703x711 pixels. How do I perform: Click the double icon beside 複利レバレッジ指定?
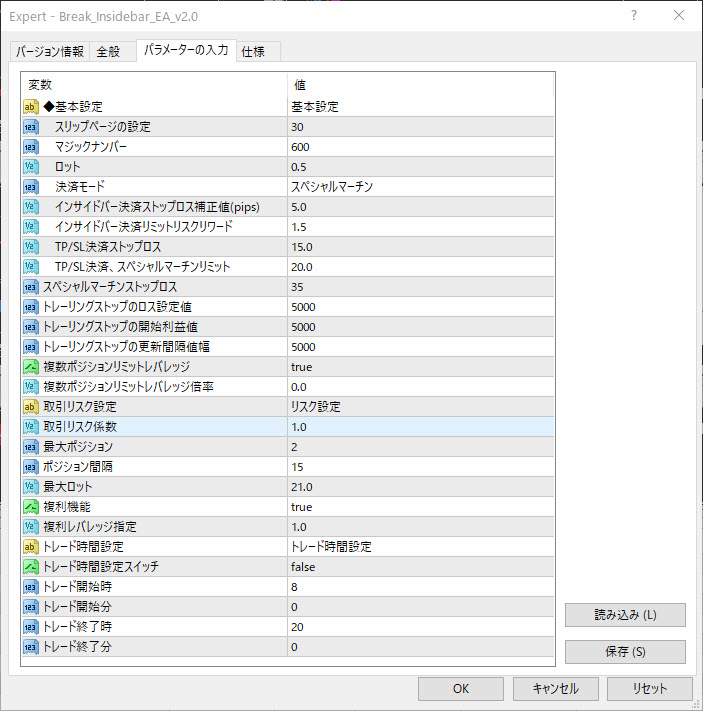click(x=31, y=526)
